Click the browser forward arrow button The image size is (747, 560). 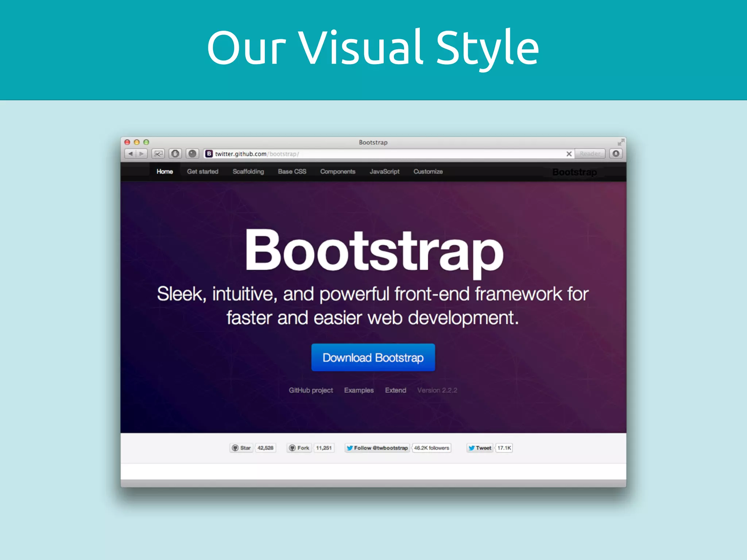[x=142, y=154]
